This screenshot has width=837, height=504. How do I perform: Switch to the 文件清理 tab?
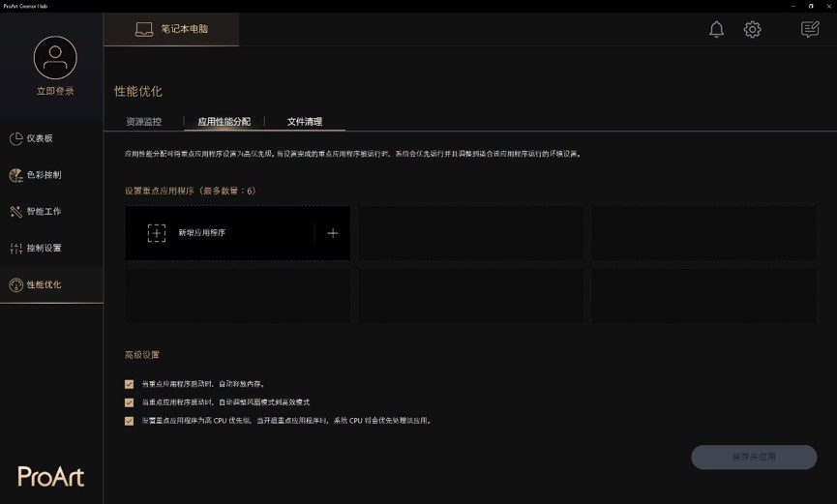pos(304,122)
